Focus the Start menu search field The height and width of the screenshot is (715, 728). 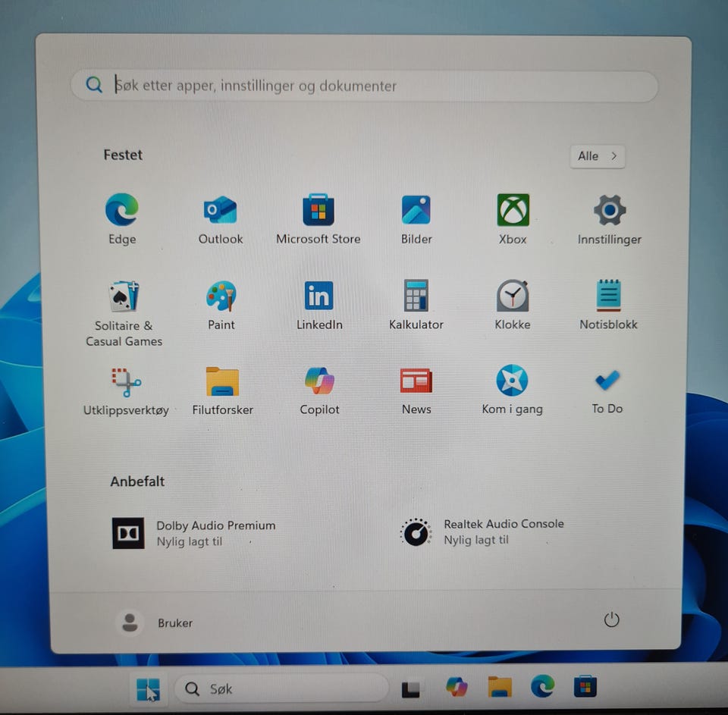click(x=364, y=86)
